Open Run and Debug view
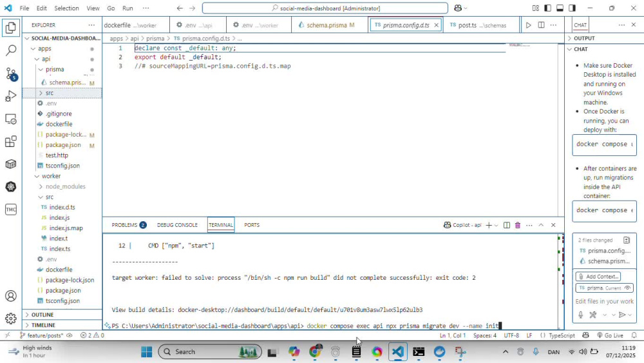The width and height of the screenshot is (644, 363). 11,96
